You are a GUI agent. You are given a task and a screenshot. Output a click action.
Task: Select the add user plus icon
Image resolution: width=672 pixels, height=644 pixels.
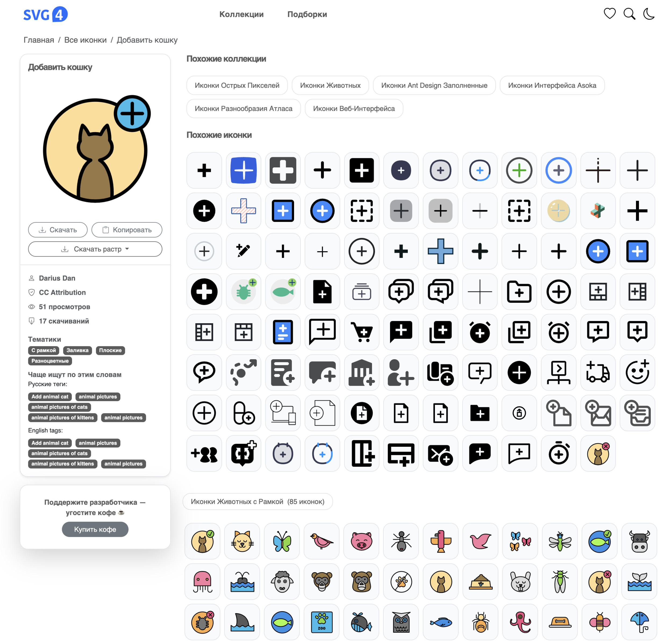click(x=401, y=372)
